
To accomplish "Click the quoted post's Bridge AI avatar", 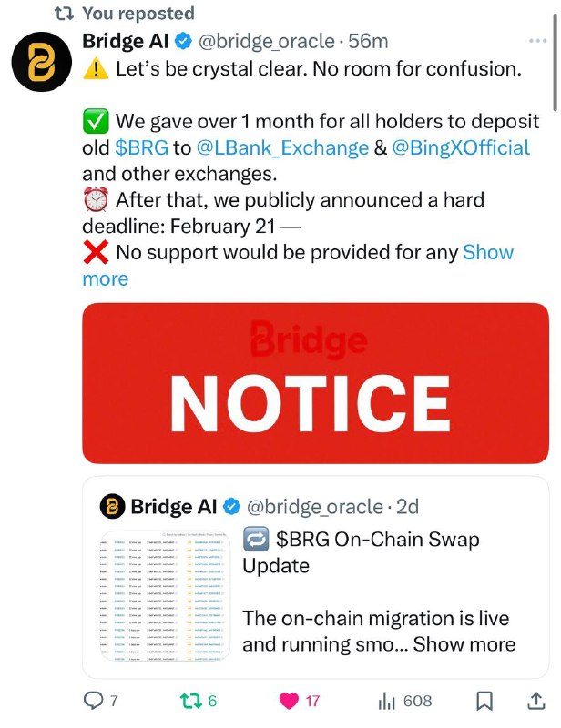I will pyautogui.click(x=113, y=507).
